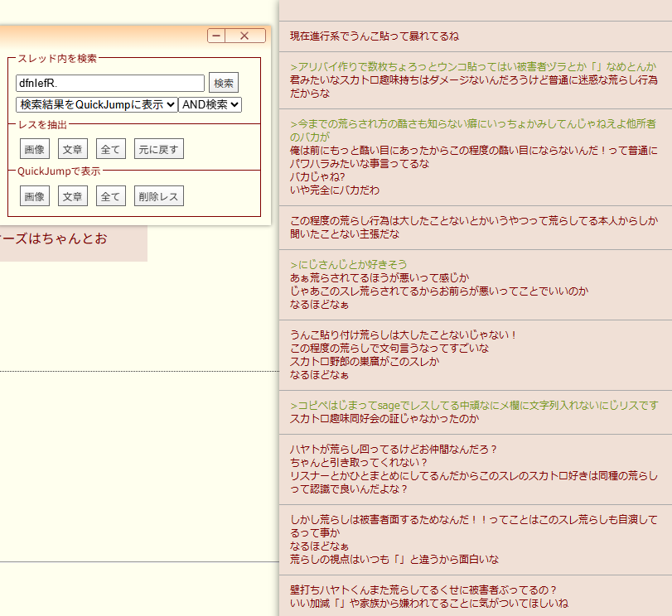Select 全て in the QuickJumpで表示 section

tap(110, 196)
